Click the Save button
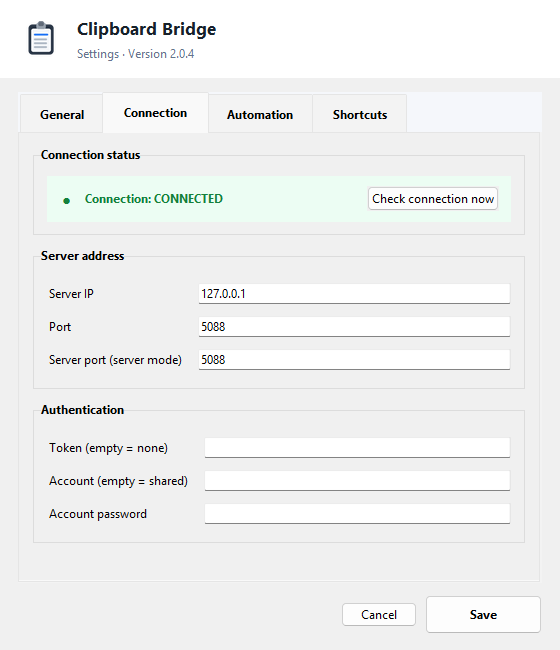560x650 pixels. point(483,614)
